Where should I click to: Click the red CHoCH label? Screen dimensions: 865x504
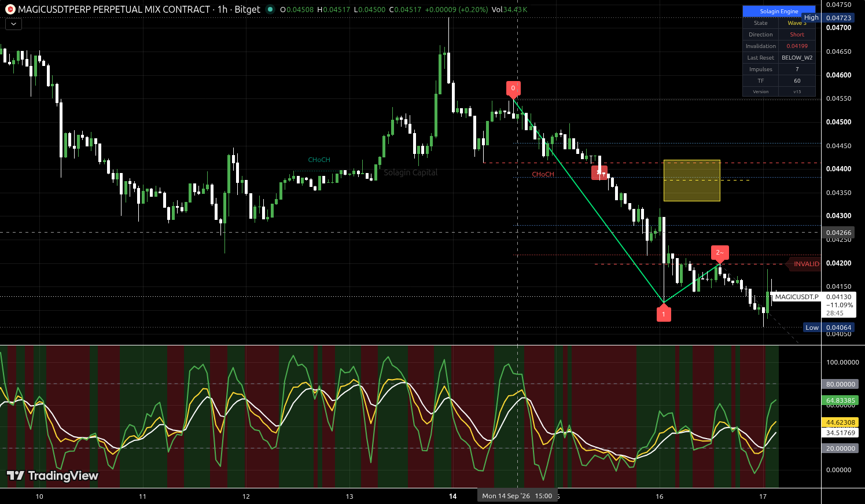coord(543,174)
